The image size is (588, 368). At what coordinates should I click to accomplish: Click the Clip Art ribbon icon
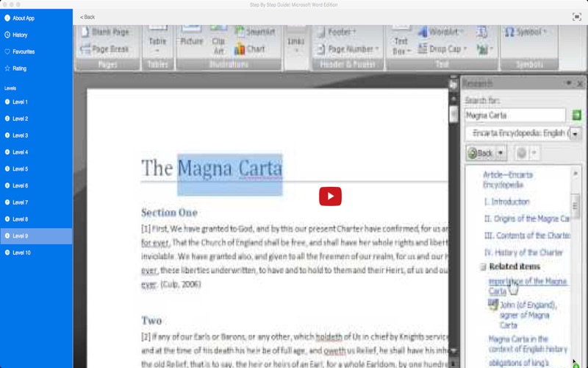click(218, 40)
